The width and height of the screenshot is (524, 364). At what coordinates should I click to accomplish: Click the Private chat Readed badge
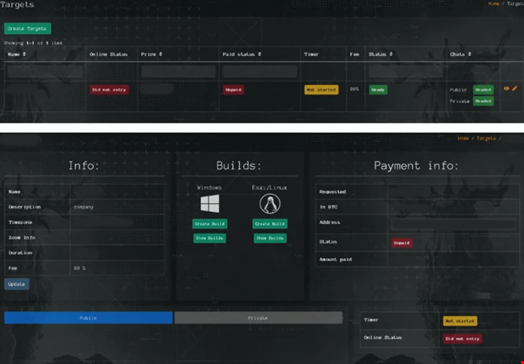coord(483,101)
